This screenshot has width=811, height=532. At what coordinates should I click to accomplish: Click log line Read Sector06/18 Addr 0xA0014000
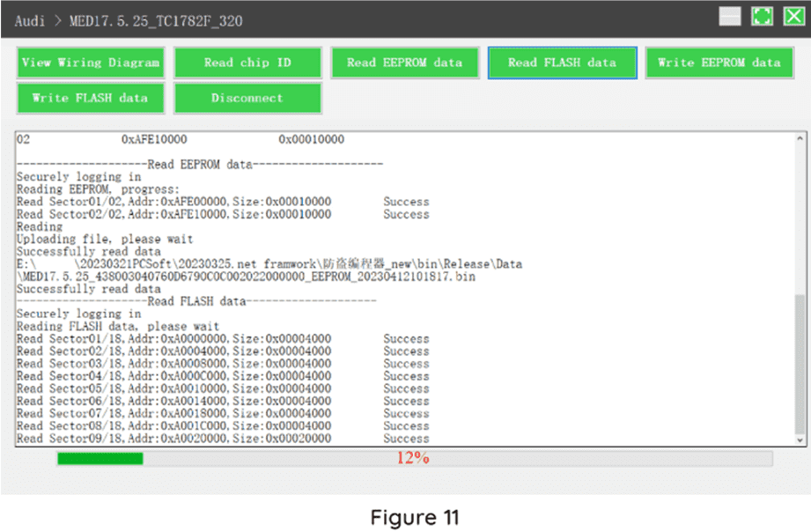[x=223, y=401]
